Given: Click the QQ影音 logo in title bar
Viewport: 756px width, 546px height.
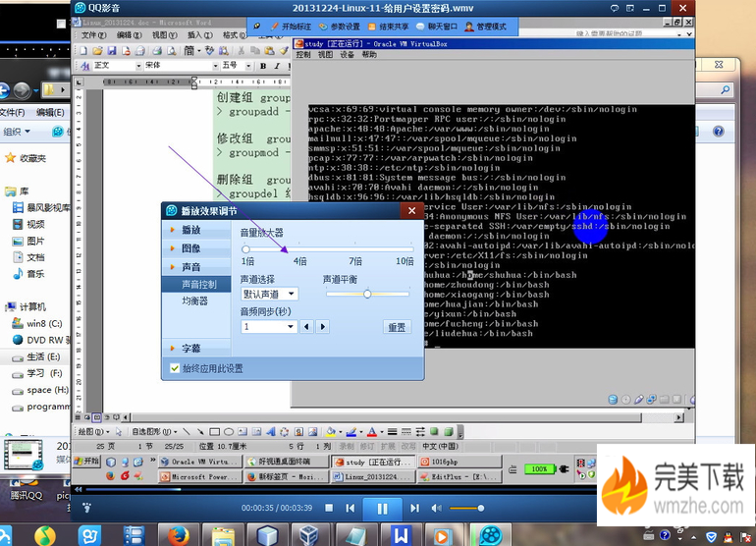Looking at the screenshot, I should pos(81,8).
